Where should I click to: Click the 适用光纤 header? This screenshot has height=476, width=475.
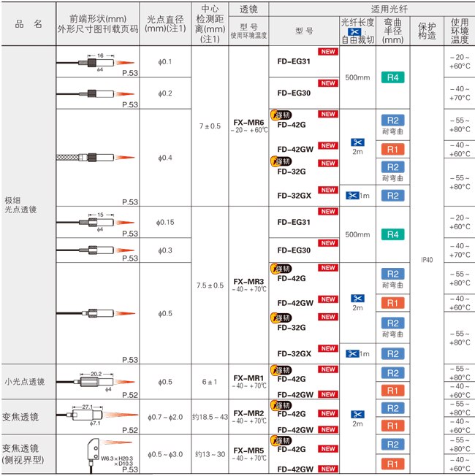pos(389,9)
